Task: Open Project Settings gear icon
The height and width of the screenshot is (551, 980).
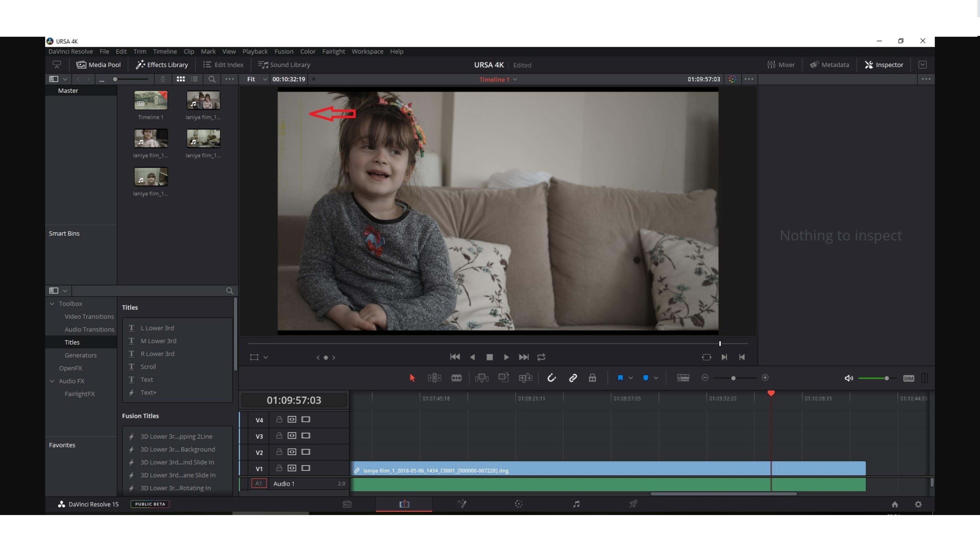Action: (918, 505)
